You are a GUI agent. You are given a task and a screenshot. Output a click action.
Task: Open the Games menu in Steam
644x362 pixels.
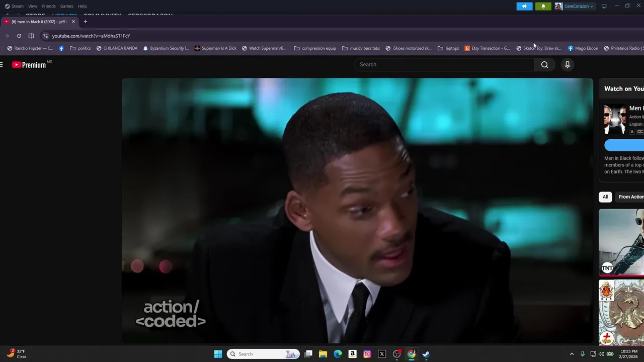66,6
